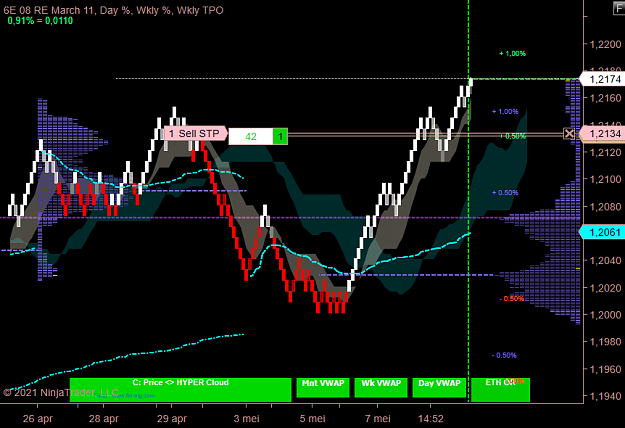Click the 5 mei date label

tap(312, 419)
